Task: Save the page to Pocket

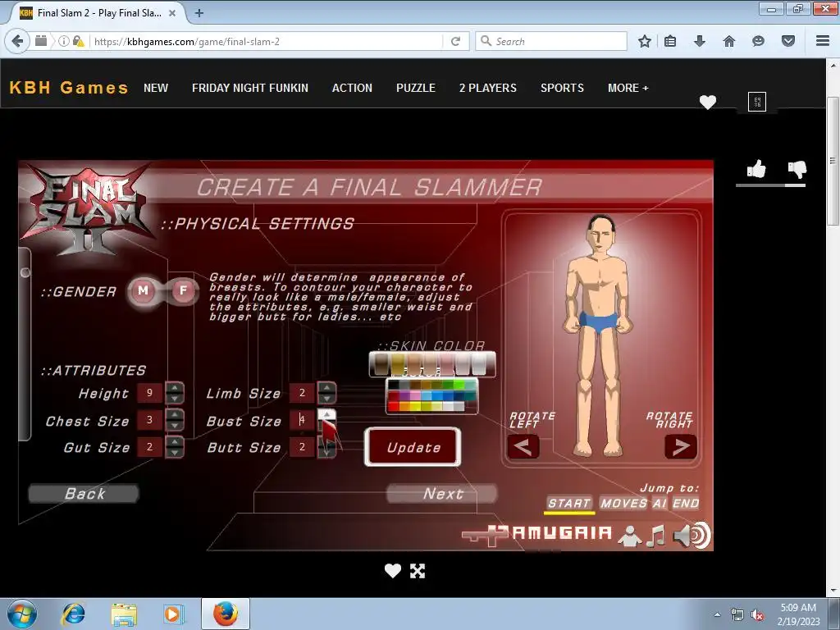Action: (x=788, y=41)
